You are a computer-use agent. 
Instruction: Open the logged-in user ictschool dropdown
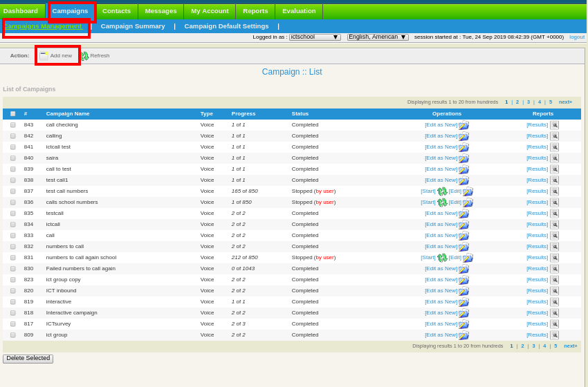(x=315, y=37)
